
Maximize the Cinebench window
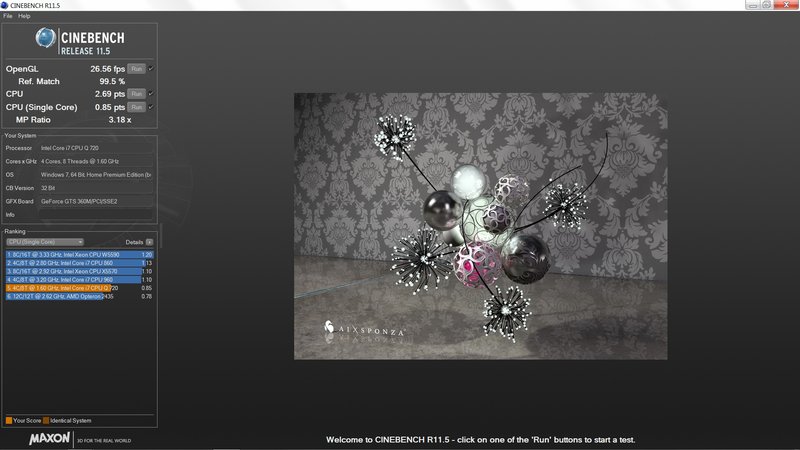[x=766, y=5]
